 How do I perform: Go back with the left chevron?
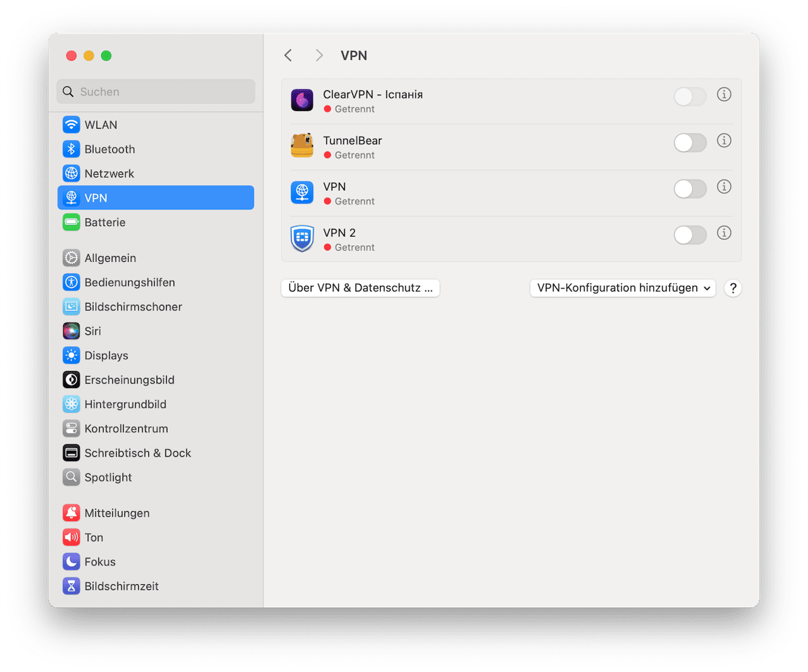[x=288, y=56]
